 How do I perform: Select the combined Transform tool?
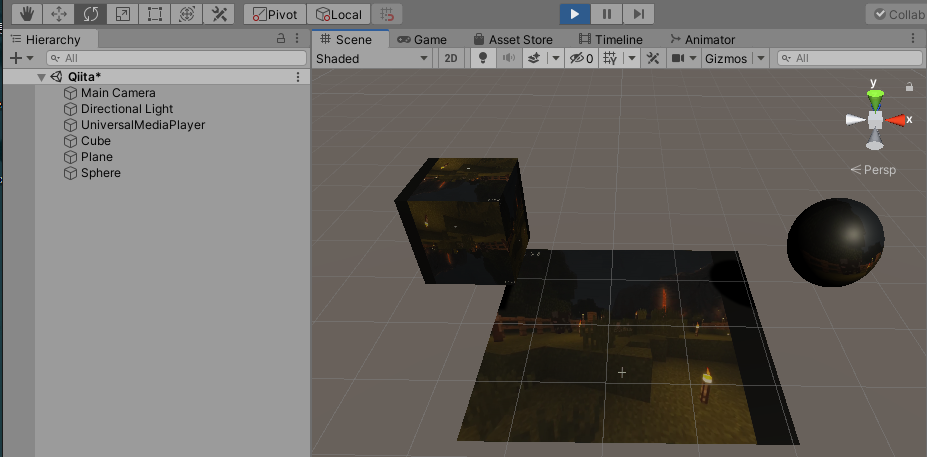click(186, 14)
